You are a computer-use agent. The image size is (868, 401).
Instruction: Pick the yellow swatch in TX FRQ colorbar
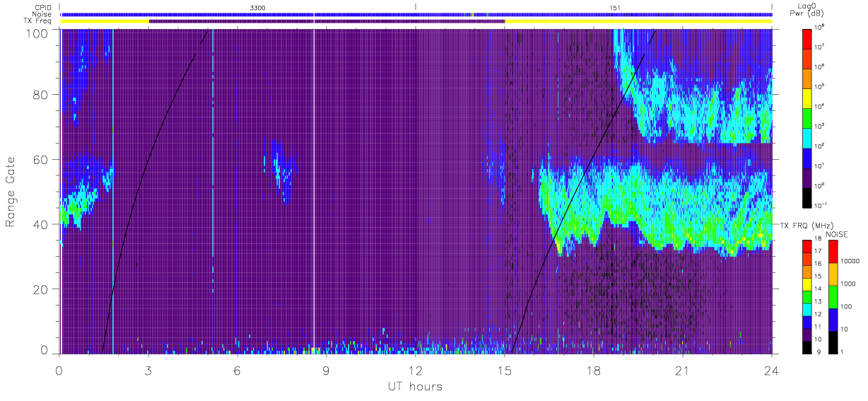[x=807, y=284]
